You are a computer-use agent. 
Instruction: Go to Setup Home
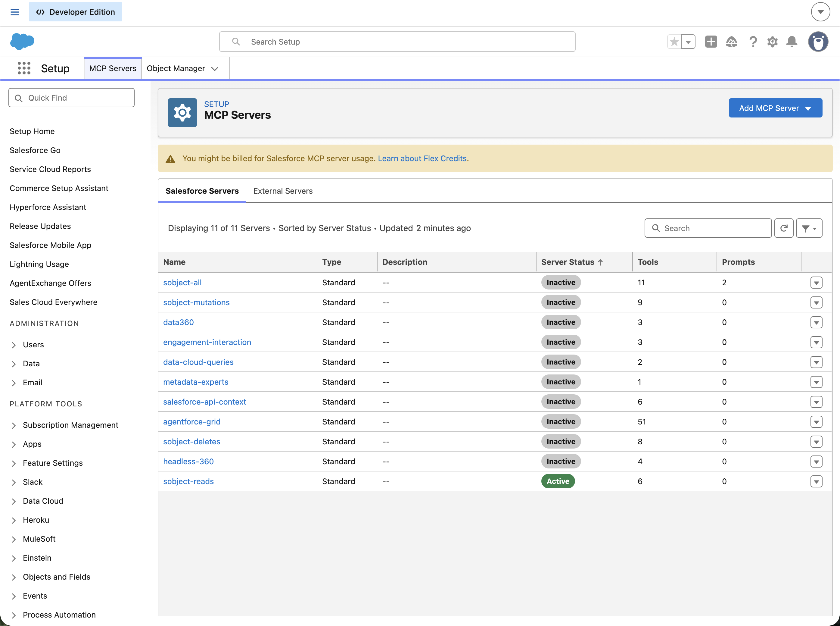(x=32, y=131)
